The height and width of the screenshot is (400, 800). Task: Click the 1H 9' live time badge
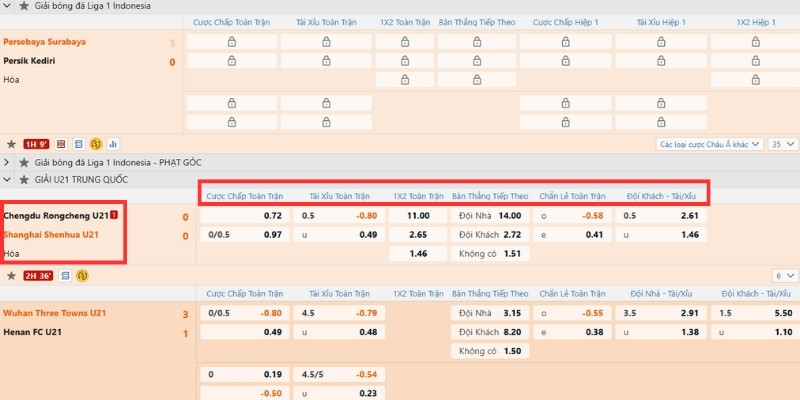(36, 144)
